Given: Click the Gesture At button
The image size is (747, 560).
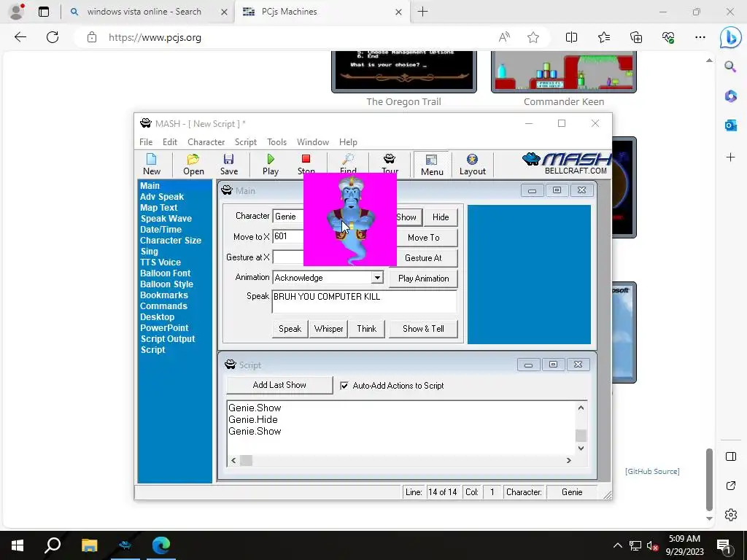Looking at the screenshot, I should click(423, 258).
